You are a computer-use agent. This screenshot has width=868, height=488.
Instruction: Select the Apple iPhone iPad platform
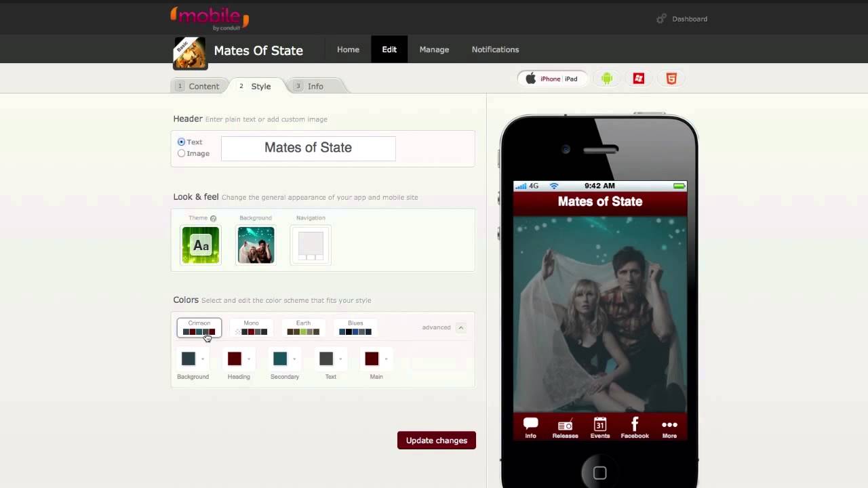click(552, 79)
